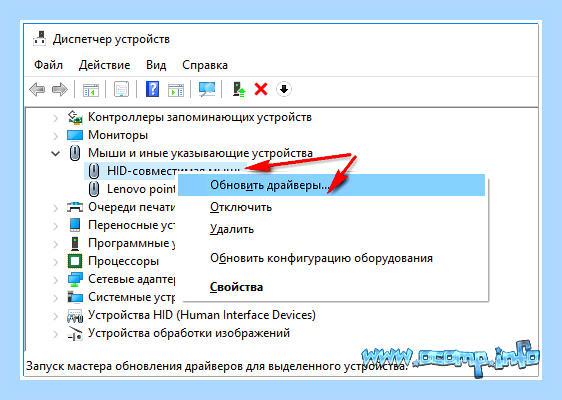This screenshot has height=400, width=562.
Task: Choose Обновить драйверы from context menu
Action: pyautogui.click(x=332, y=185)
